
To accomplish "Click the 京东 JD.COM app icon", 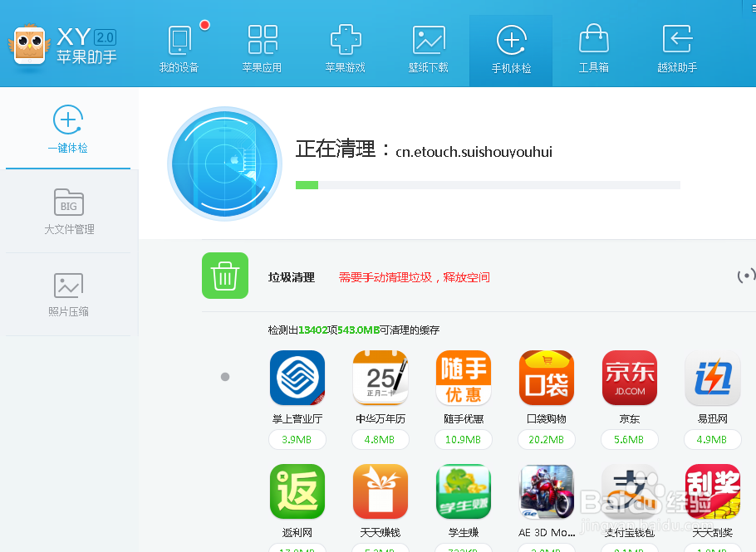I will coord(630,378).
